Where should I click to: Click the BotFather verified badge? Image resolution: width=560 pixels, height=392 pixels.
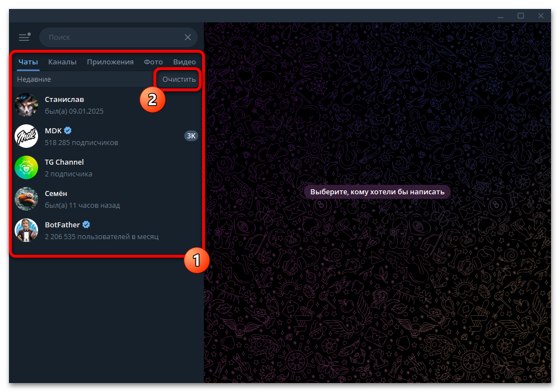pos(86,225)
